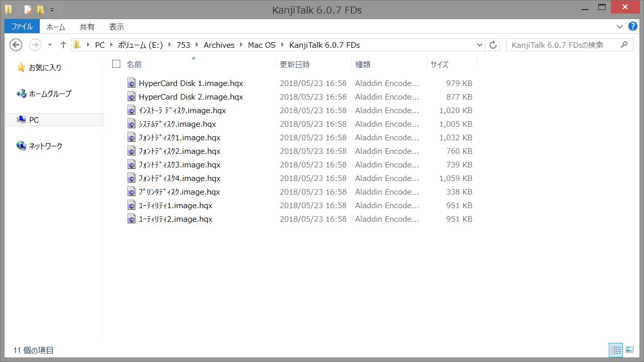The image size is (644, 362).
Task: Expand the chevron after 753 breadcrumb
Action: (x=197, y=45)
